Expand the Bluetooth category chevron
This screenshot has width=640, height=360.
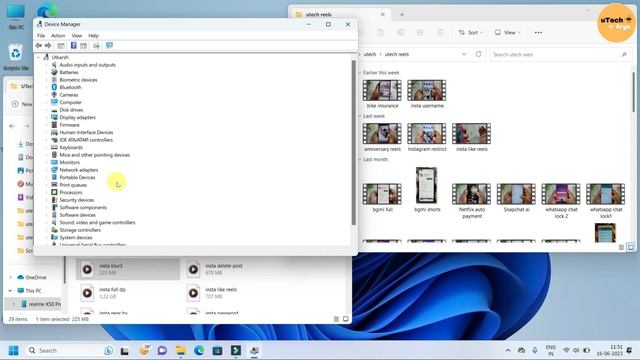coord(47,87)
